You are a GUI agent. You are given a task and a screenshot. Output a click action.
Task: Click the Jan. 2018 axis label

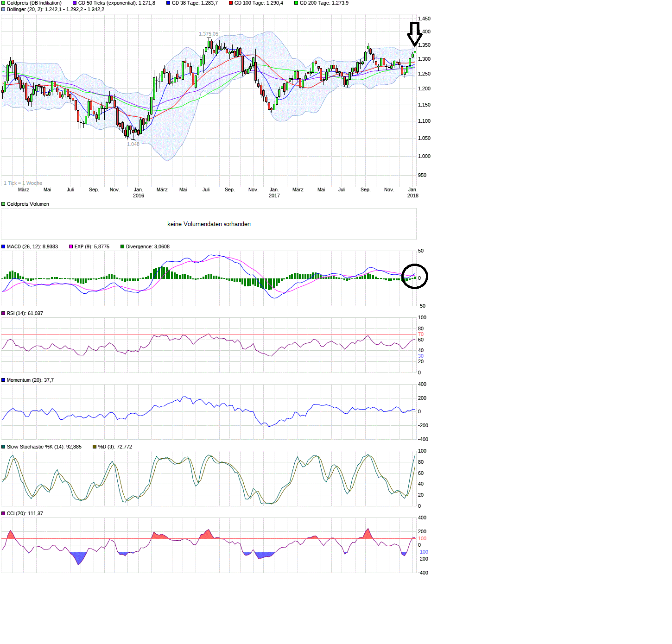[412, 192]
